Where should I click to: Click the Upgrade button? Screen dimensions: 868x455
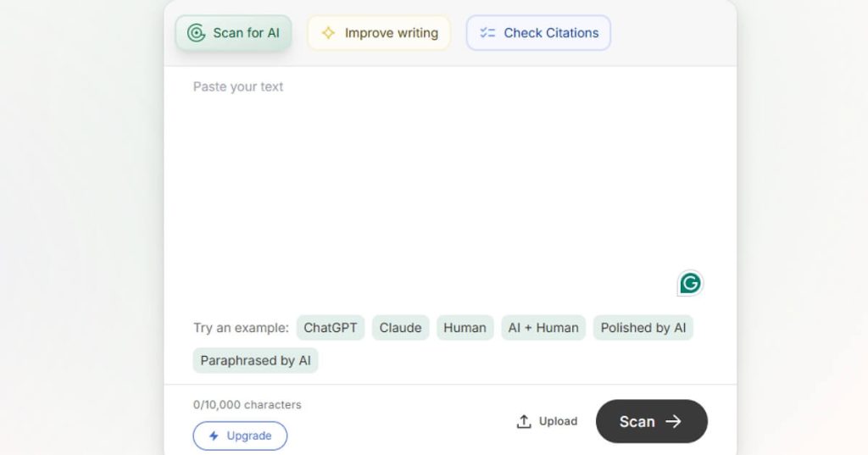point(240,436)
